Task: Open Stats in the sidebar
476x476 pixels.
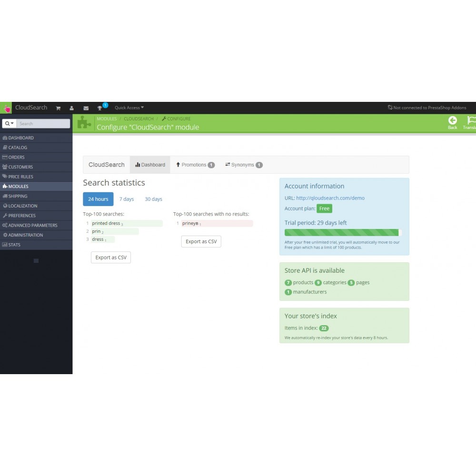Action: pos(36,245)
